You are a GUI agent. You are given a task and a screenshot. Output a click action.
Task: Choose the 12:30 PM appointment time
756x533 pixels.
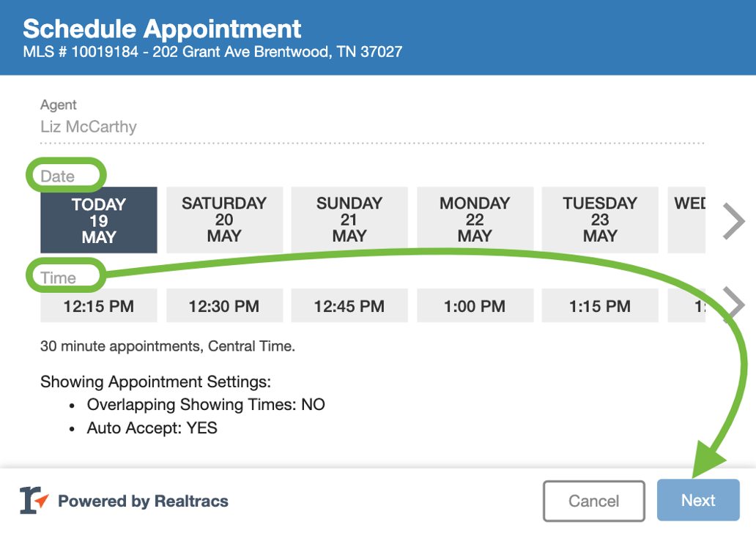click(223, 305)
